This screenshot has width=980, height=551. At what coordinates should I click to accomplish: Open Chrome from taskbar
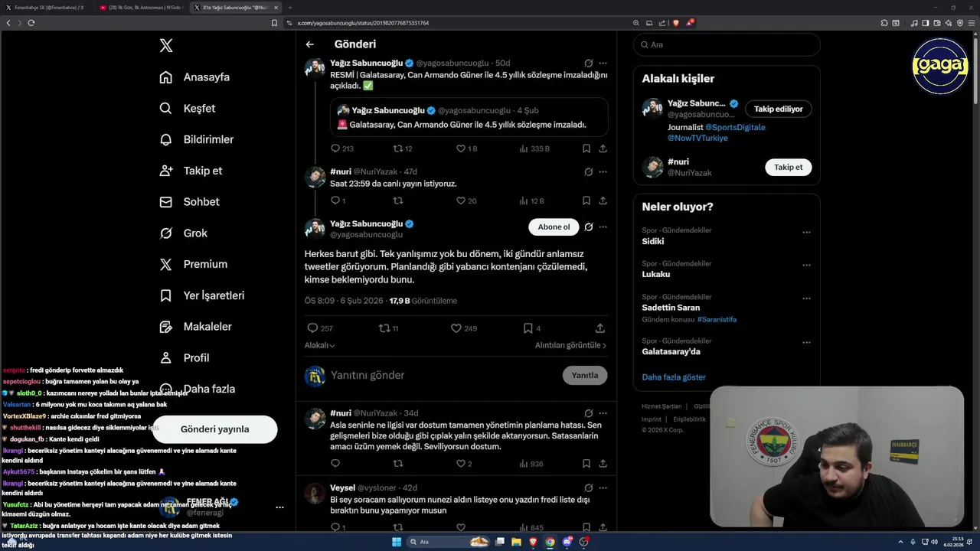[x=550, y=542]
